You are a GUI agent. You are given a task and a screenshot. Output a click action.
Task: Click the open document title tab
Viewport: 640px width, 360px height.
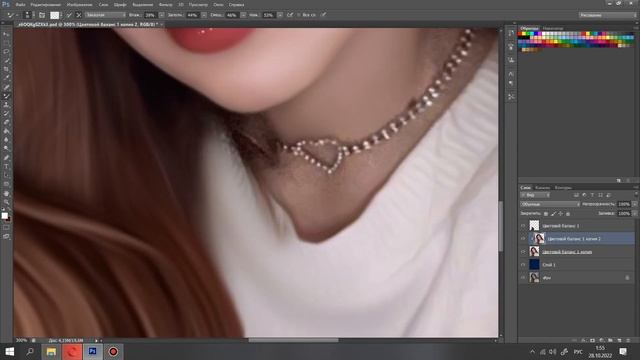[88, 24]
